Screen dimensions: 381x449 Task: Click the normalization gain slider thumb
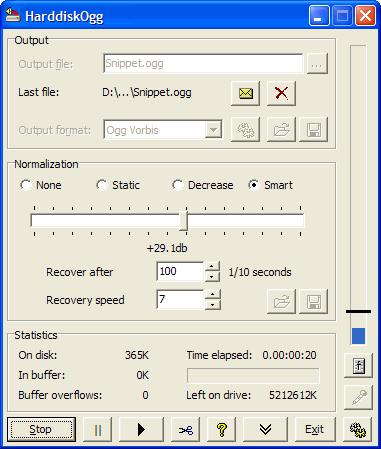[x=183, y=220]
